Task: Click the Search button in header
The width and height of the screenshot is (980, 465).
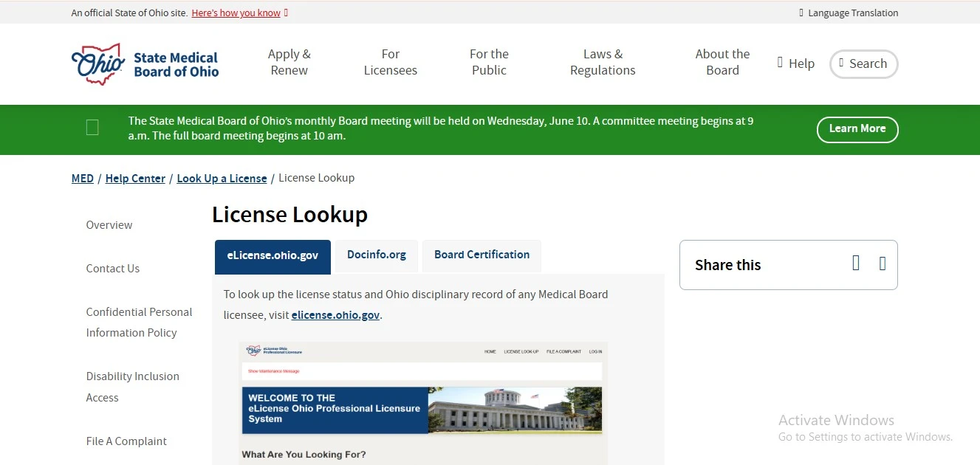Action: pyautogui.click(x=864, y=63)
